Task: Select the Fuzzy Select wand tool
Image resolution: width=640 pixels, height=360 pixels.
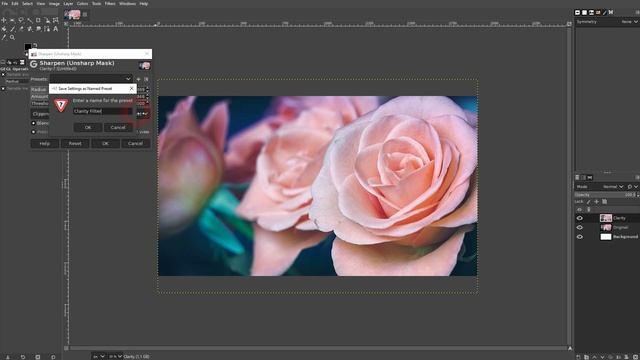Action: [x=29, y=20]
